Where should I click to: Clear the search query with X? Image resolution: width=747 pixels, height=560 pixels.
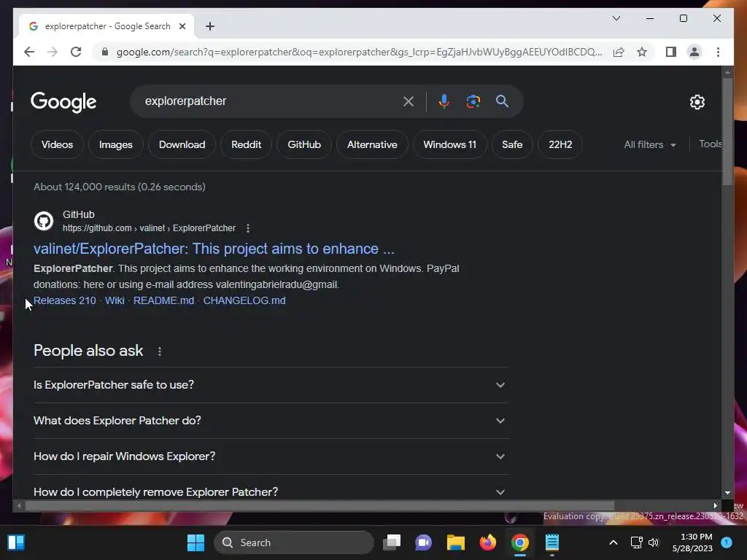(x=409, y=101)
